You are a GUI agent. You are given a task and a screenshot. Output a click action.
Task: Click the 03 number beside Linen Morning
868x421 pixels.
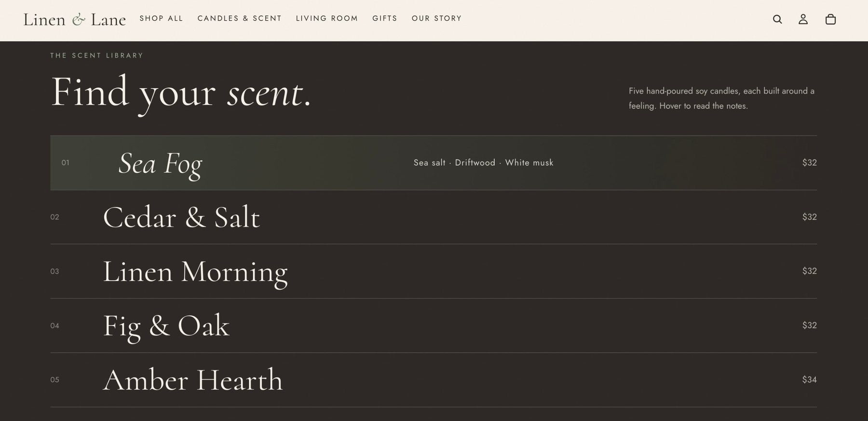point(54,272)
